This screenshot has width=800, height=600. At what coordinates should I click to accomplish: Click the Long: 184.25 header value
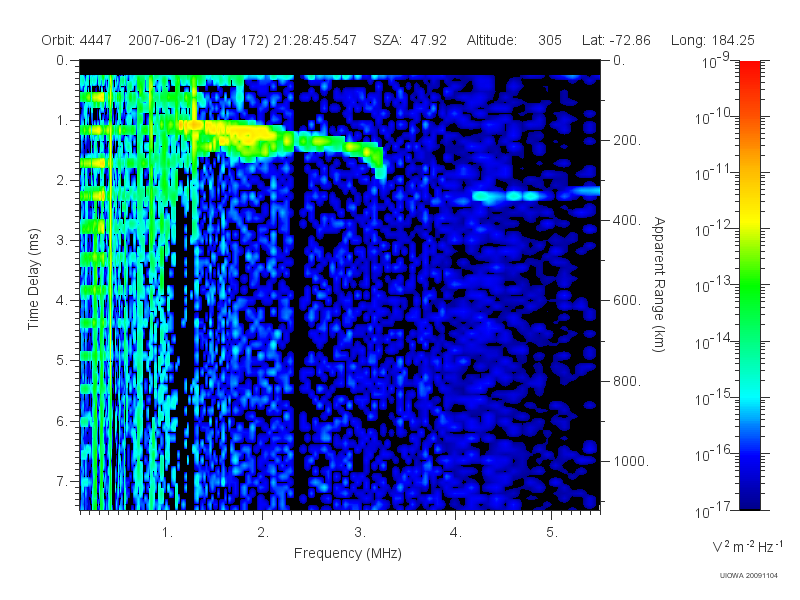pyautogui.click(x=713, y=40)
